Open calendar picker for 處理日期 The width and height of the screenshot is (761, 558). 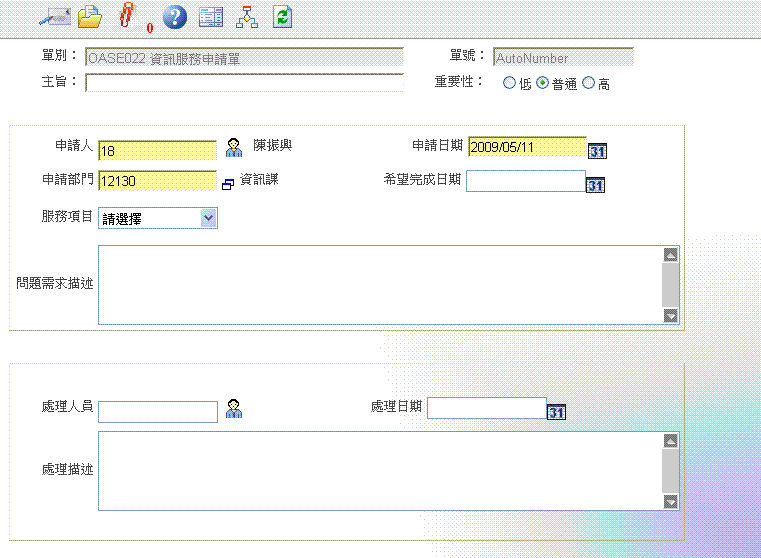point(556,411)
